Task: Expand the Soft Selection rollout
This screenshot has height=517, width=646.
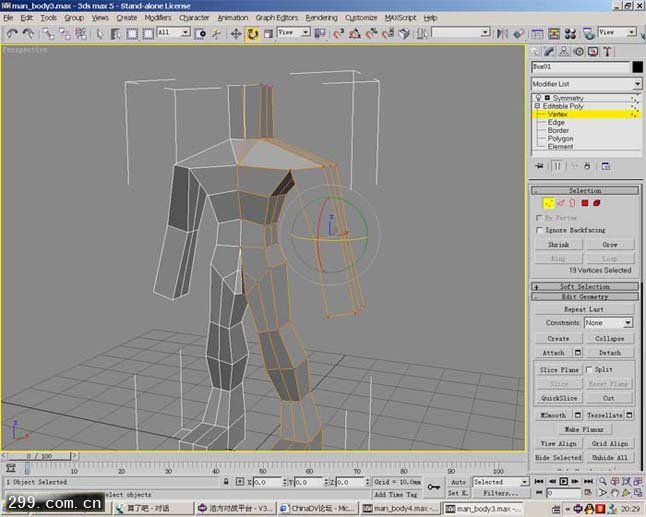Action: 585,286
